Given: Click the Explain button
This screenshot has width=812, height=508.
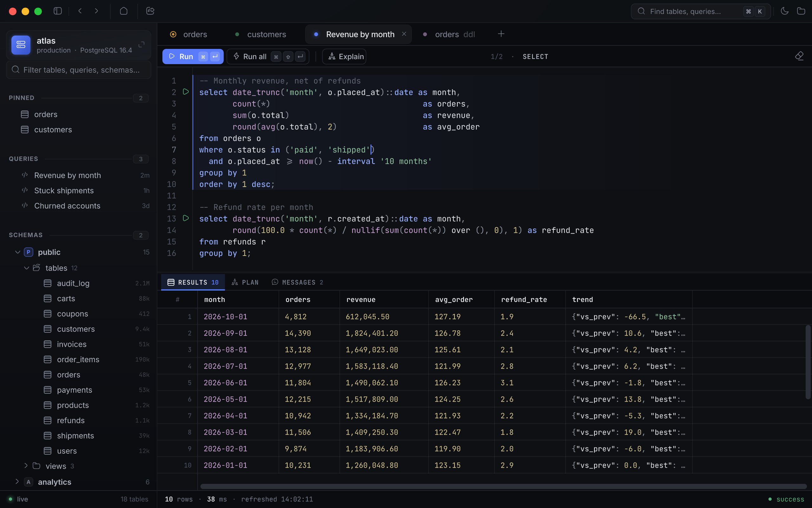Looking at the screenshot, I should click(344, 57).
